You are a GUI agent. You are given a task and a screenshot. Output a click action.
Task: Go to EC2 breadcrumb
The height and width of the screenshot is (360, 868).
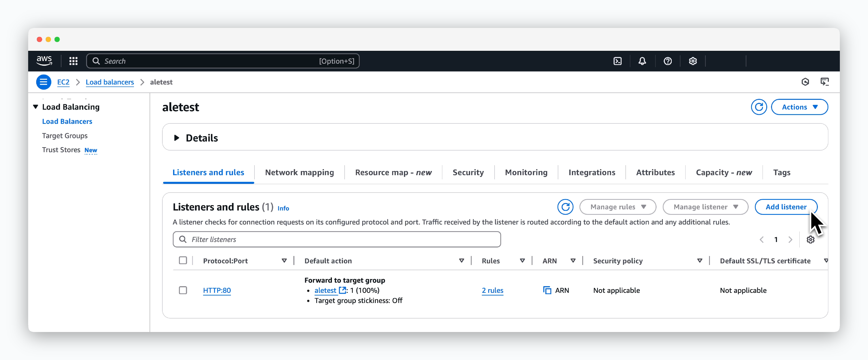[63, 82]
